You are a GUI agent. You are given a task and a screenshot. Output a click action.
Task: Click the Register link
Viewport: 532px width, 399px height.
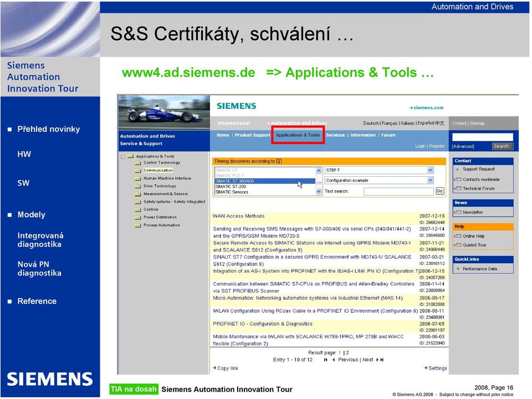click(437, 146)
